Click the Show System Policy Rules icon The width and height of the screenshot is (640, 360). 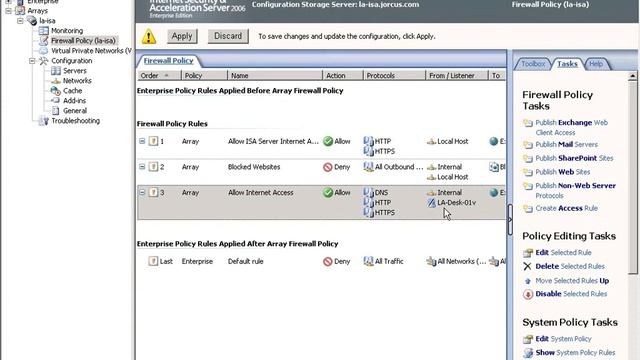coord(528,353)
